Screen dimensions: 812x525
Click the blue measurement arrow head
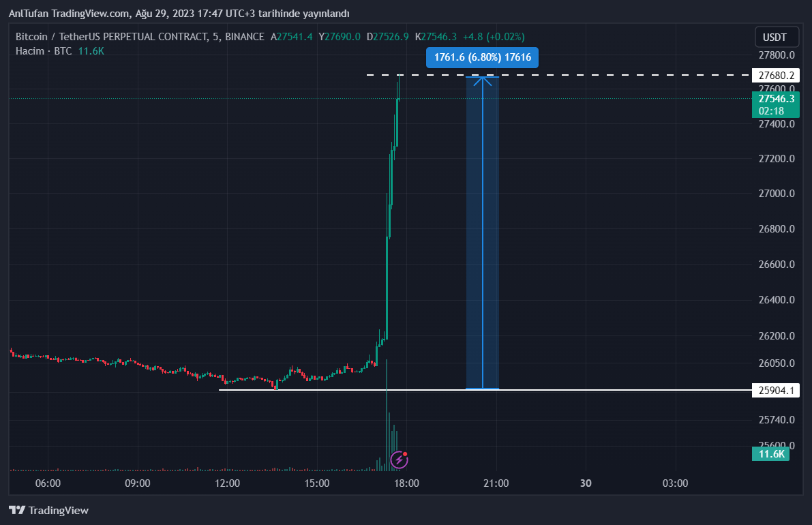point(483,81)
